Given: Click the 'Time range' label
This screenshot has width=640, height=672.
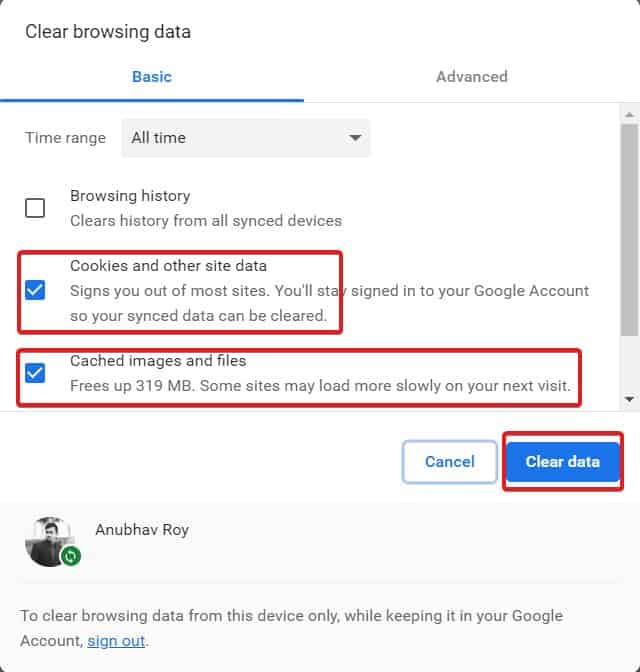Looking at the screenshot, I should 65,138.
